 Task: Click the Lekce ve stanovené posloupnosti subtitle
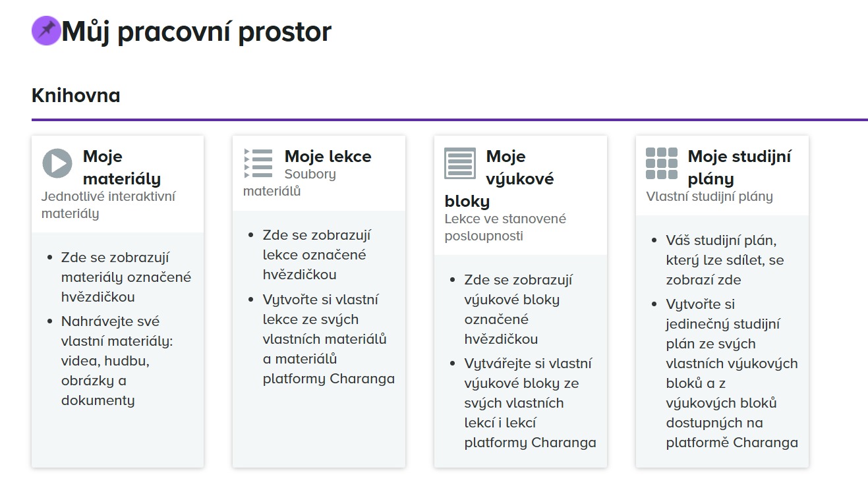coord(506,227)
